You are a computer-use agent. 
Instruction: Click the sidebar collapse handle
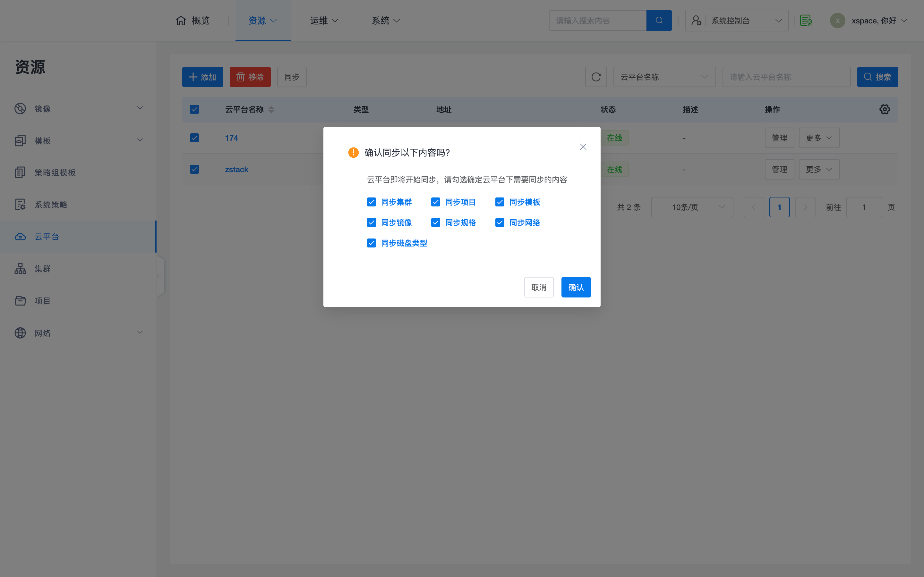tap(160, 276)
